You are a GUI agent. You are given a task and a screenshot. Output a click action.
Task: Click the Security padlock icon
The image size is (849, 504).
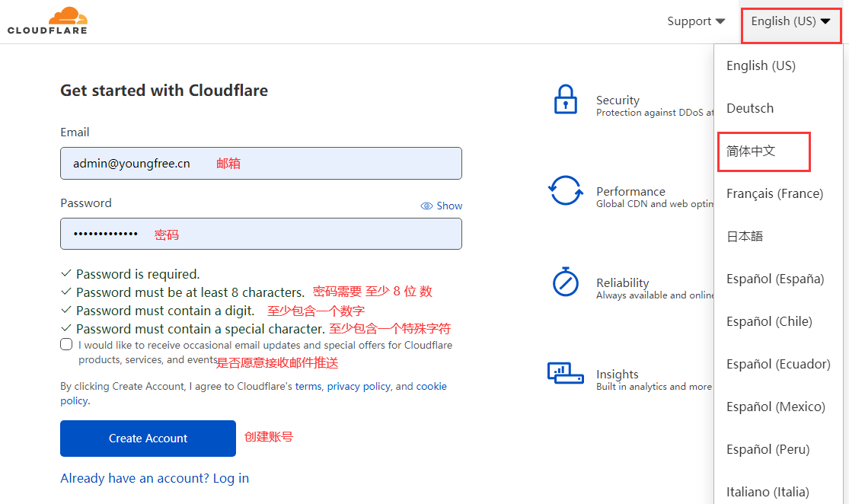[x=565, y=99]
